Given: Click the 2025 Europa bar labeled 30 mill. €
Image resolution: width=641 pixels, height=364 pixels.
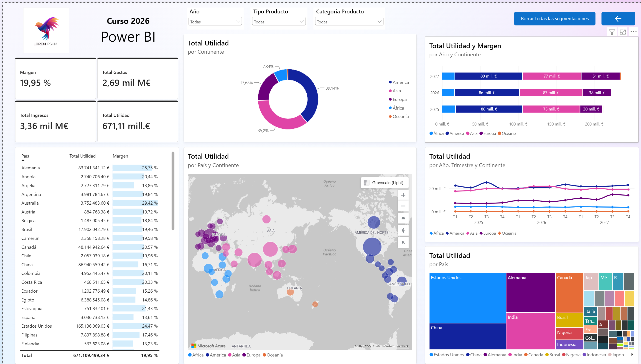Looking at the screenshot, I should click(591, 109).
